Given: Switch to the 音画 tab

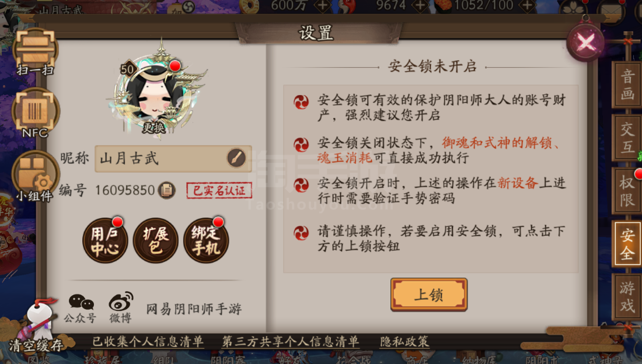Looking at the screenshot, I should (627, 85).
